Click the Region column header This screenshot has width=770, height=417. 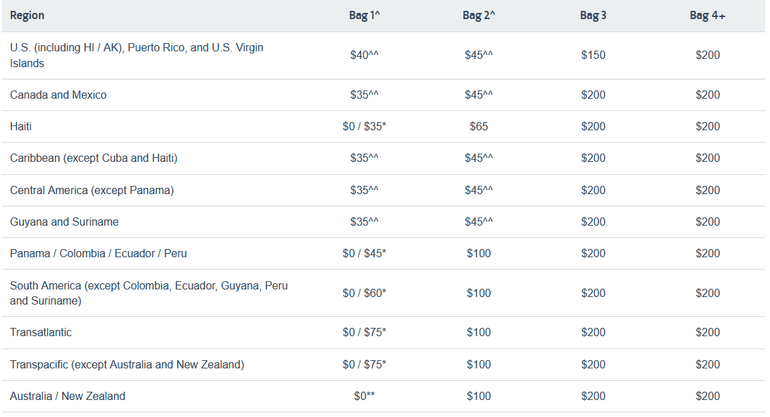(x=27, y=16)
